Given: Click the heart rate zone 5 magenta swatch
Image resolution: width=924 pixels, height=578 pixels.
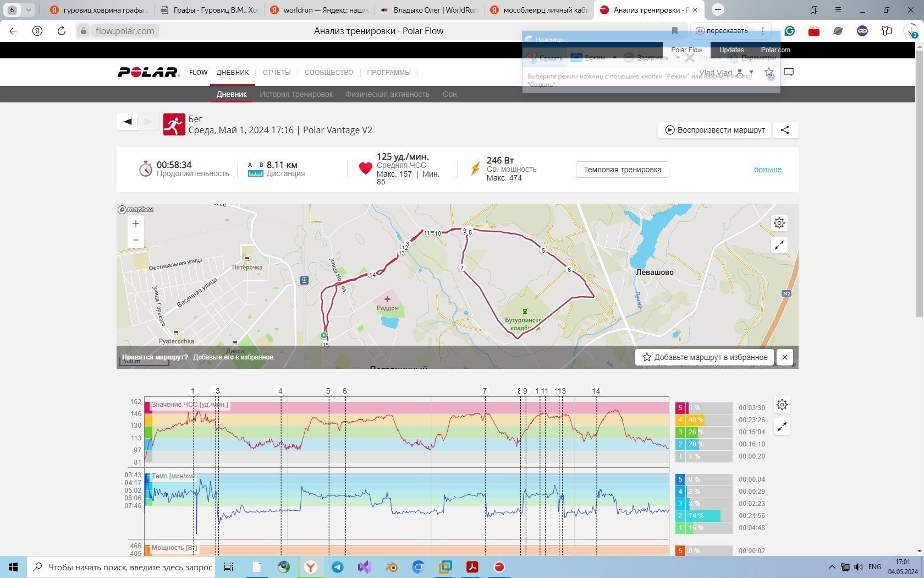Looking at the screenshot, I should pos(680,408).
